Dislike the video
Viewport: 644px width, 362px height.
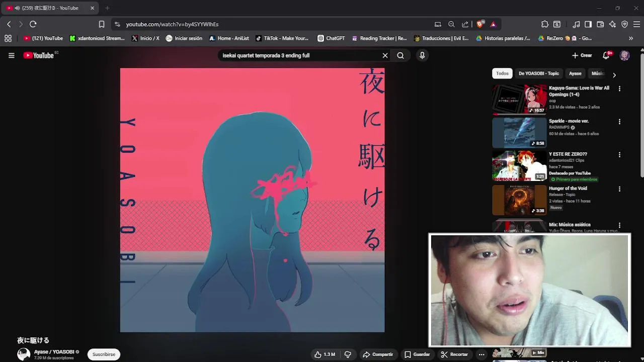coord(348,354)
